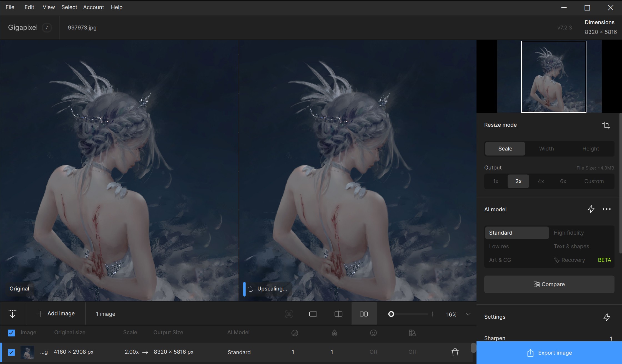Click the lightning bolt AI model icon

[x=591, y=209]
